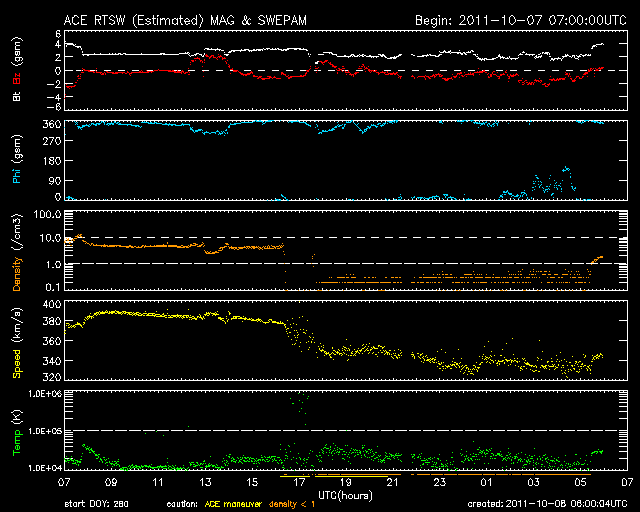The height and width of the screenshot is (512, 640).
Task: Click the 'ACE RTSW (Estimated) MAG & SWEPAM' title
Action: pyautogui.click(x=185, y=20)
